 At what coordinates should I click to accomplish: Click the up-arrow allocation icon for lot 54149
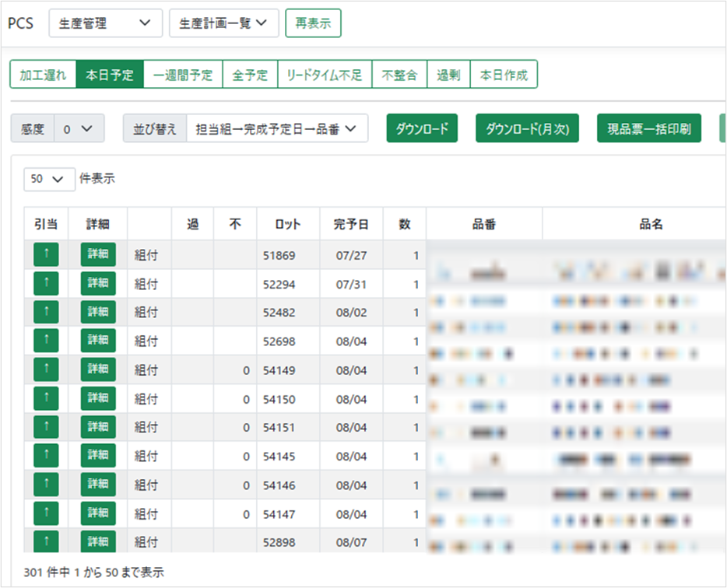[46, 369]
